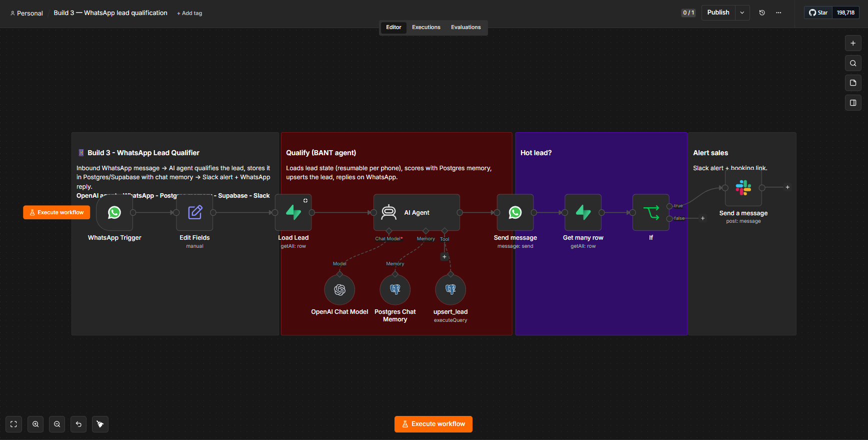868x440 pixels.
Task: Add a tag to the workflow
Action: (x=189, y=13)
